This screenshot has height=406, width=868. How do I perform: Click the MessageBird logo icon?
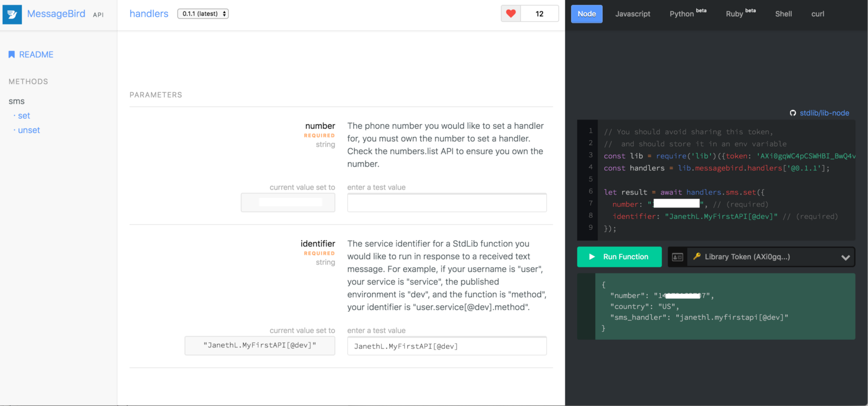point(12,14)
